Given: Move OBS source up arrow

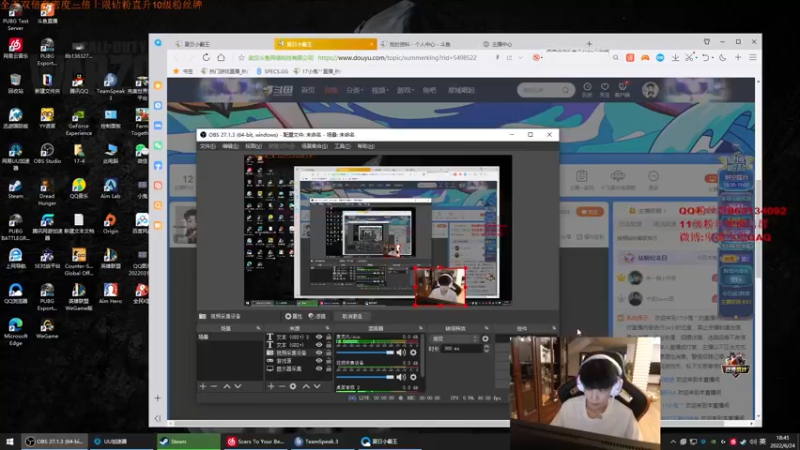Looking at the screenshot, I should (306, 386).
